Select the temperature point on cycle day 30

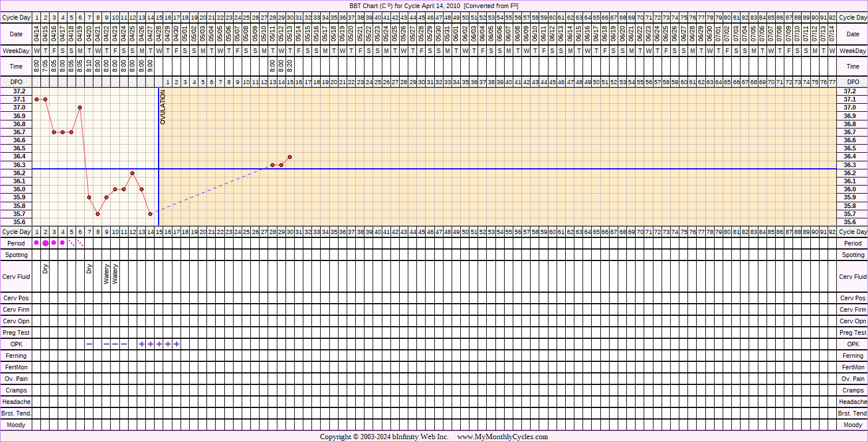[x=290, y=157]
